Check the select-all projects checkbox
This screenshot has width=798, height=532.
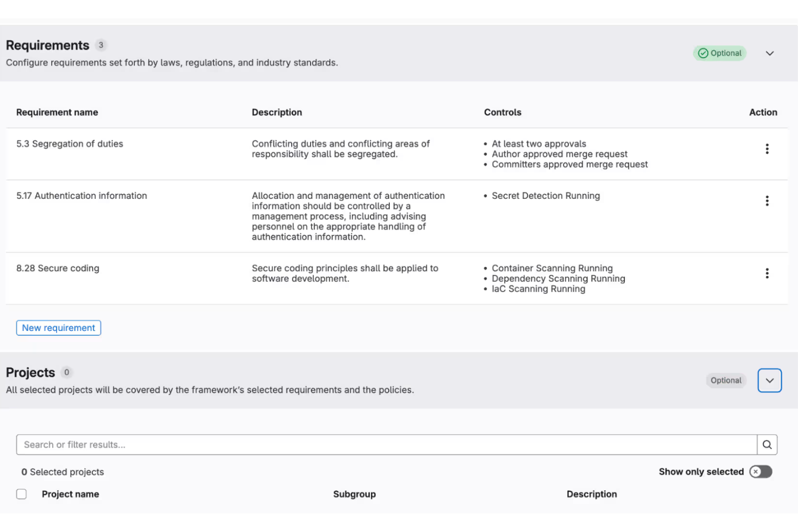tap(21, 494)
